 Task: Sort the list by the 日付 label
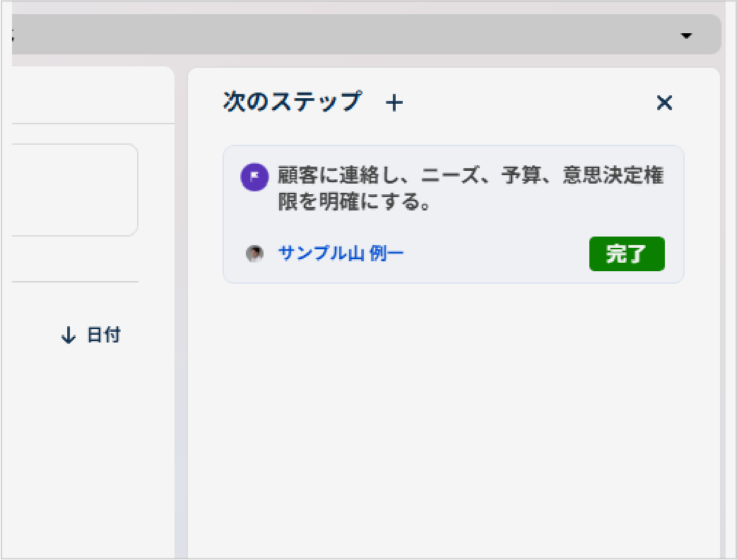tap(103, 335)
